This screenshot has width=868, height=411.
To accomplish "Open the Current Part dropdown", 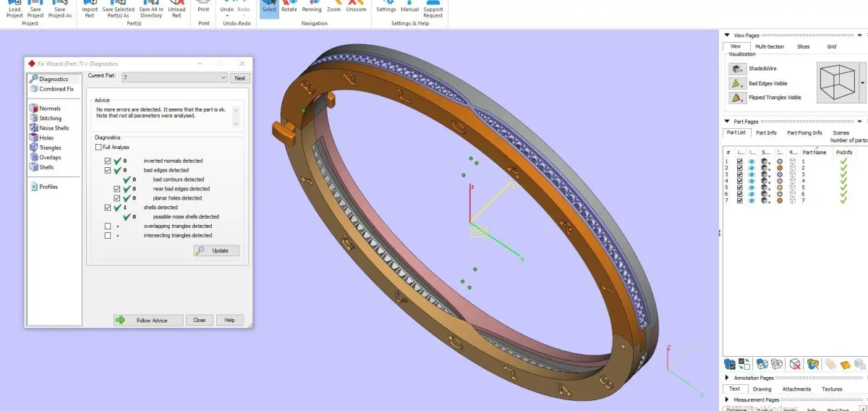I will point(174,77).
